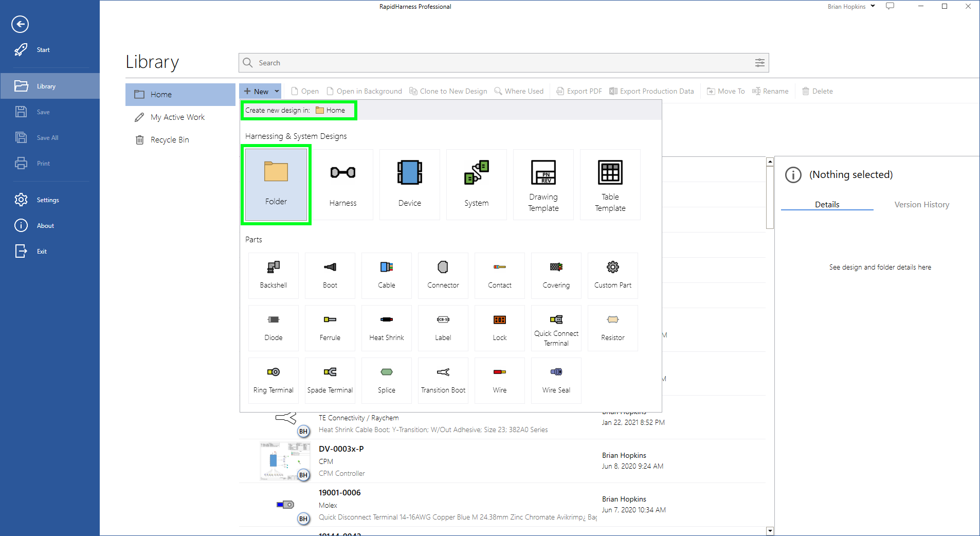980x536 pixels.
Task: Add a new Boot part
Action: pos(330,276)
